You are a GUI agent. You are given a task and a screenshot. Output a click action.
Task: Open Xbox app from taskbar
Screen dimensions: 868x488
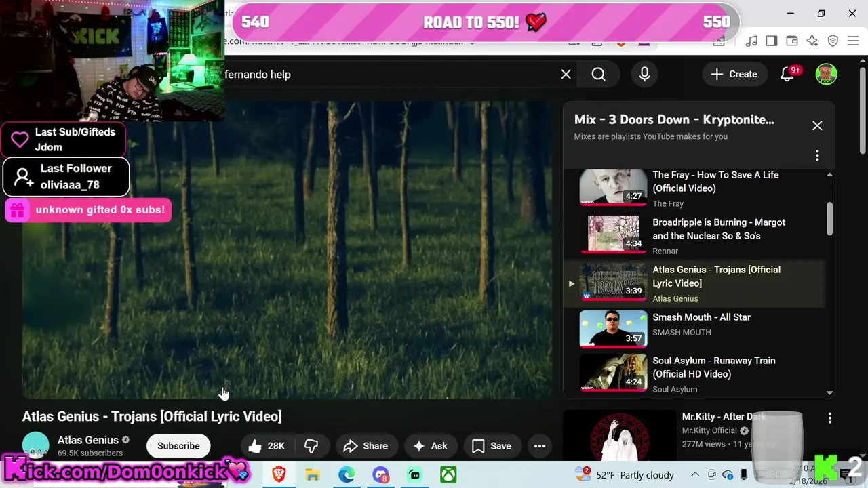point(448,474)
